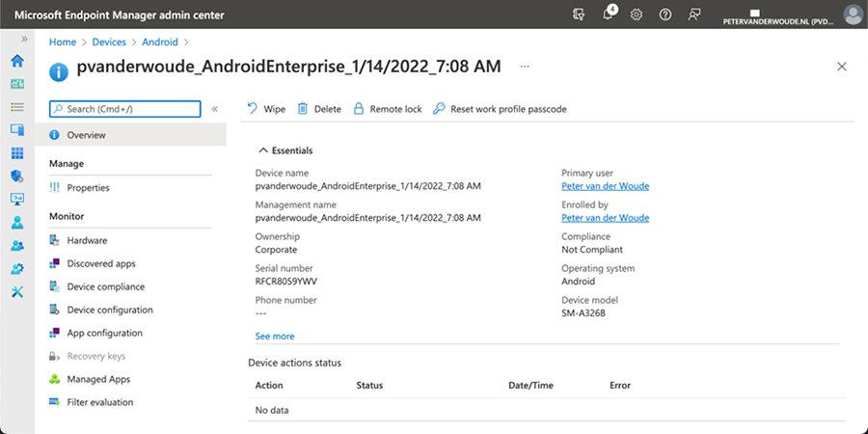
Task: Click the Search (Cmd+/) field
Action: pyautogui.click(x=125, y=109)
